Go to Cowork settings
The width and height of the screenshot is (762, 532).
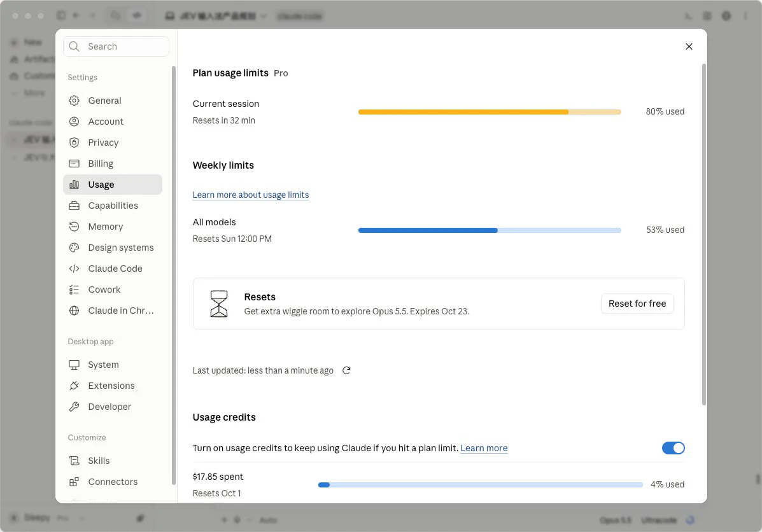pyautogui.click(x=112, y=290)
